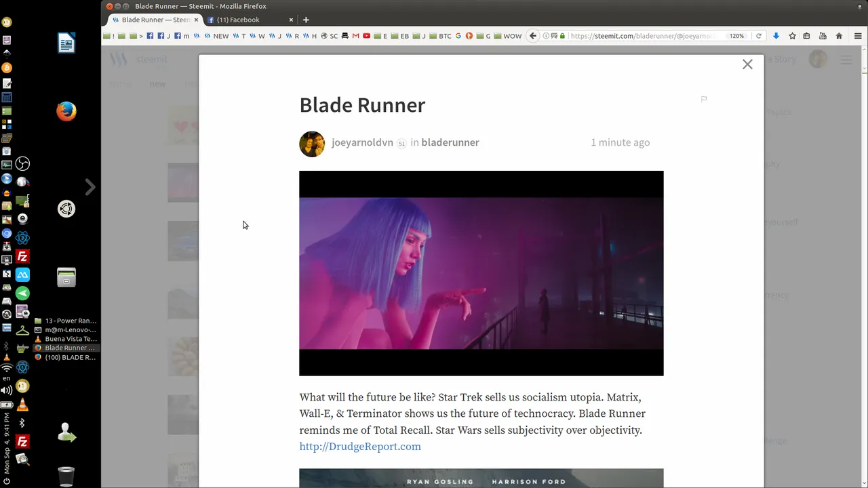Switch to the '(100) BLADE R...' window
The height and width of the screenshot is (488, 868).
point(65,357)
